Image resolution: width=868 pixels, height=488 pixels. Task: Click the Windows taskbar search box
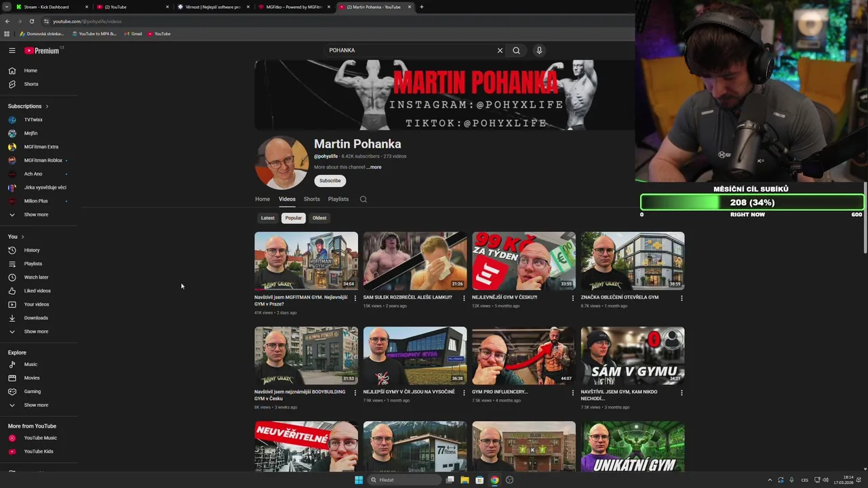(404, 480)
